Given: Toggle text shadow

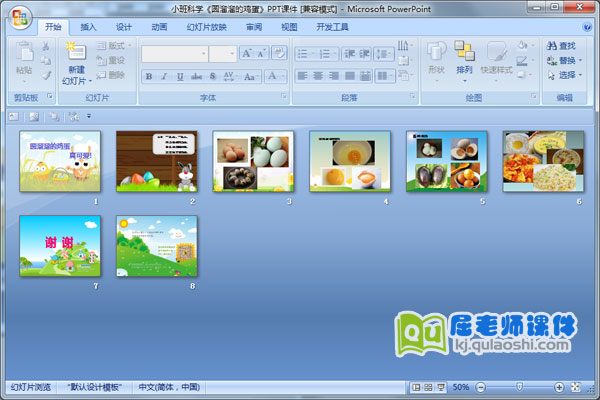Looking at the screenshot, I should pos(213,77).
